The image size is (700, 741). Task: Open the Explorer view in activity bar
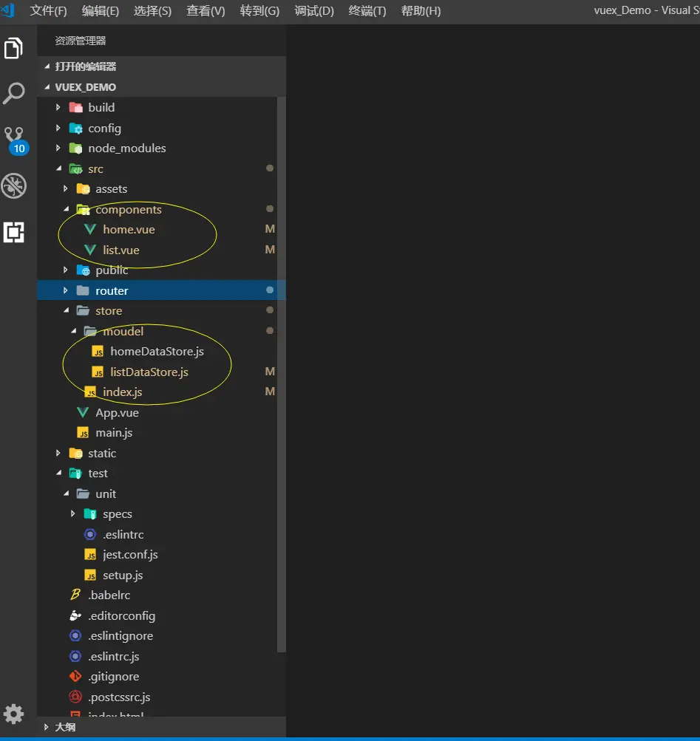(14, 48)
